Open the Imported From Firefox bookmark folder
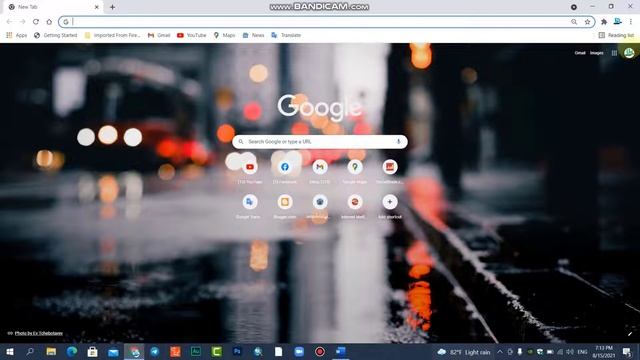The height and width of the screenshot is (360, 640). point(112,36)
